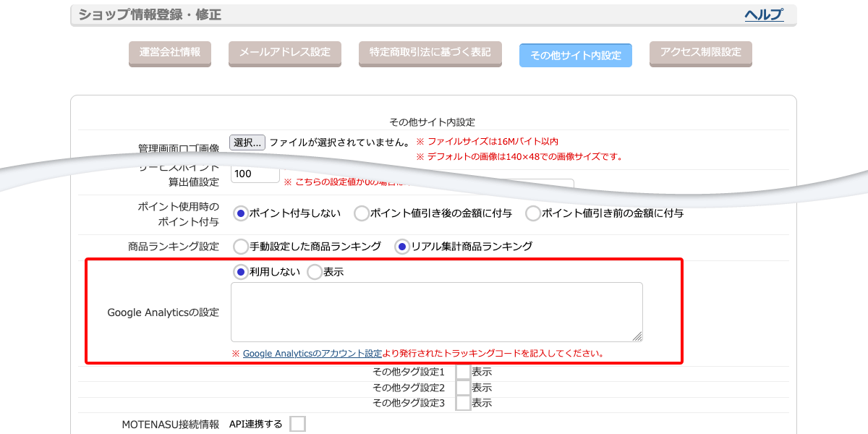Open the アクセス制限設定 tab
Image resolution: width=868 pixels, height=434 pixels.
701,53
